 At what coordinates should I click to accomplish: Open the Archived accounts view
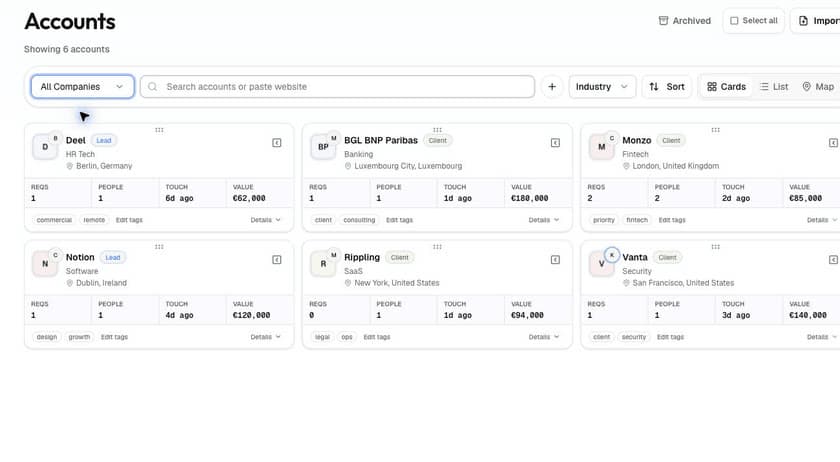point(685,21)
